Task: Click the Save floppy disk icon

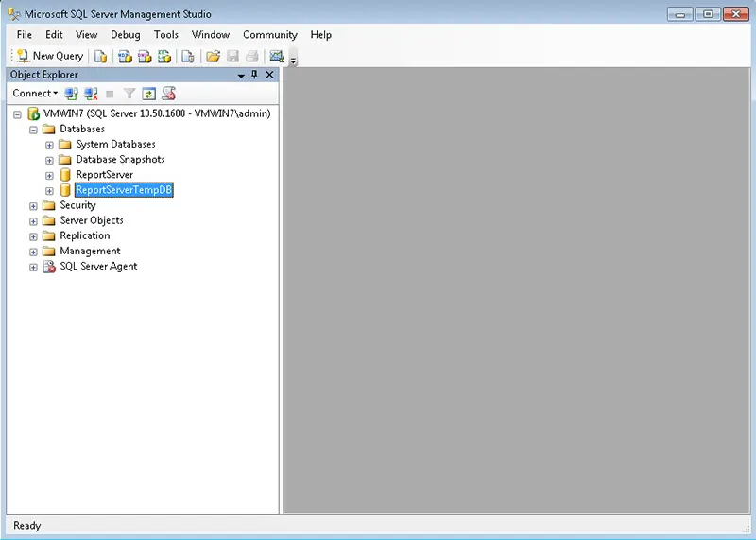Action: 232,57
